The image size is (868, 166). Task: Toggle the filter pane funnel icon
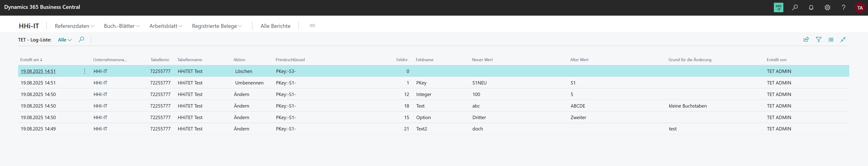click(x=818, y=39)
